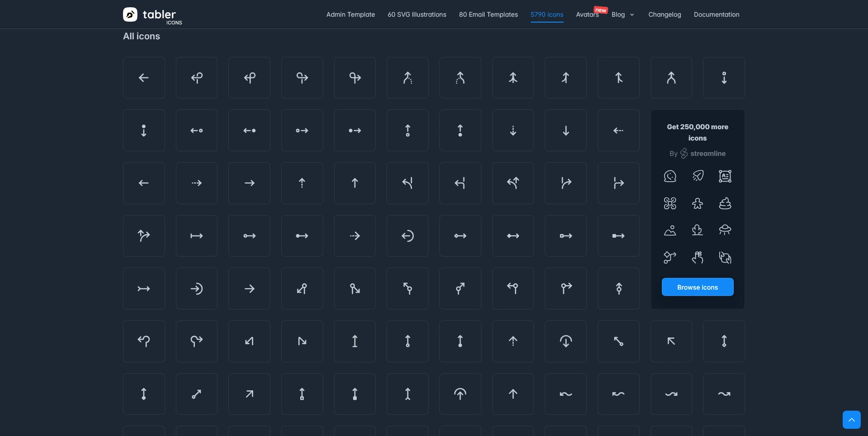
Task: Click the Browse icons button
Action: click(698, 287)
